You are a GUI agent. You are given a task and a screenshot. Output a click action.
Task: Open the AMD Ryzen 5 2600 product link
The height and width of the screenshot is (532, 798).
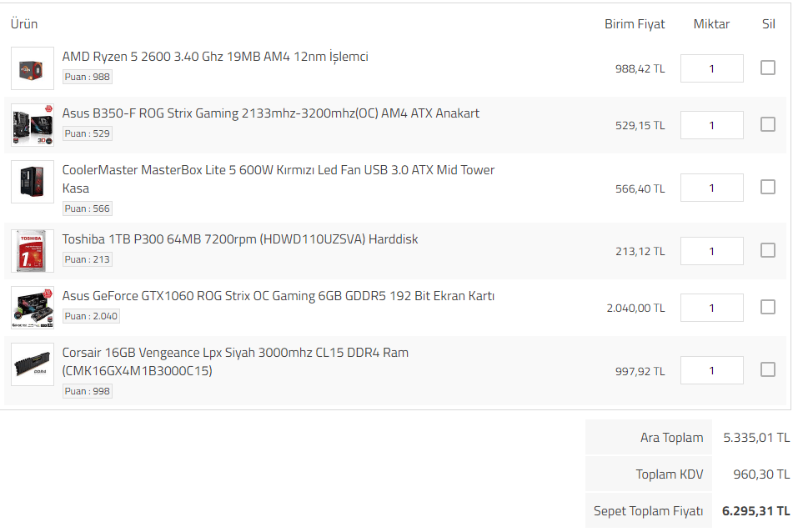[215, 57]
